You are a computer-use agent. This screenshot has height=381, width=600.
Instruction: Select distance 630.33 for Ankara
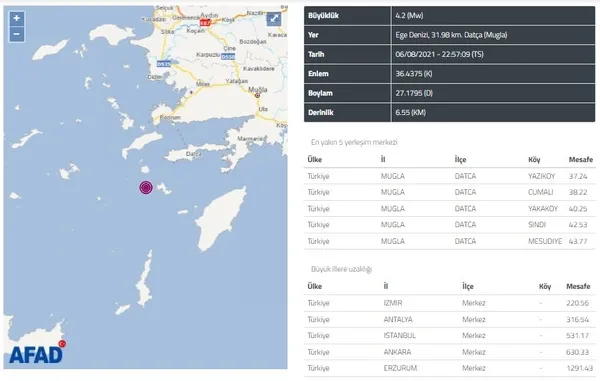click(577, 352)
